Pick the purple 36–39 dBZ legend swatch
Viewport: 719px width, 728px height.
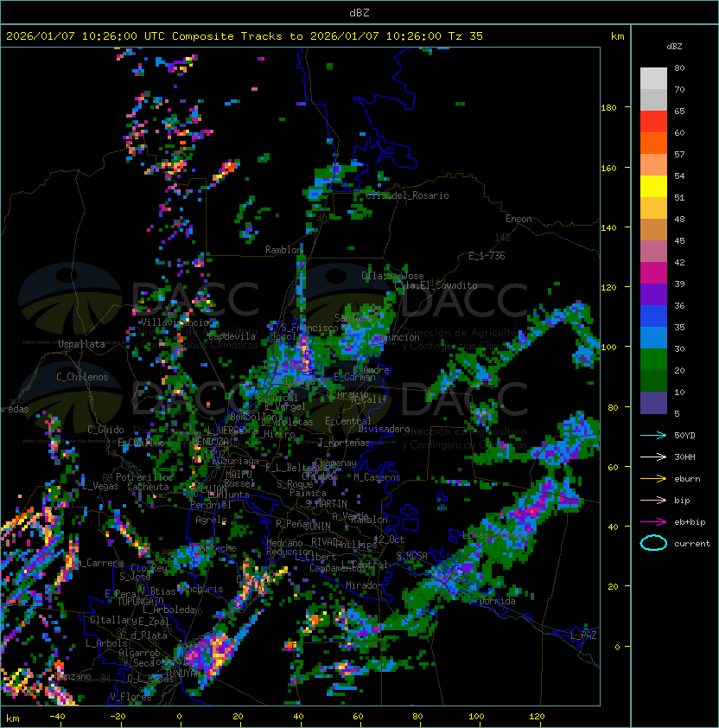pos(653,294)
